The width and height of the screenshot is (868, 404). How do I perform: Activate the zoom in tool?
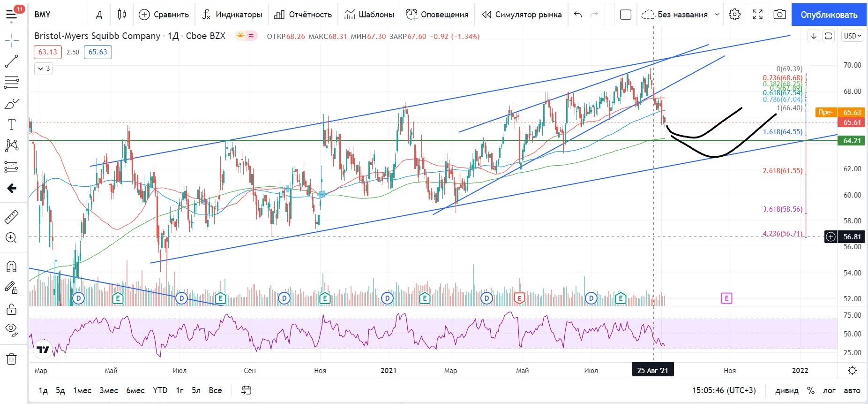point(12,238)
